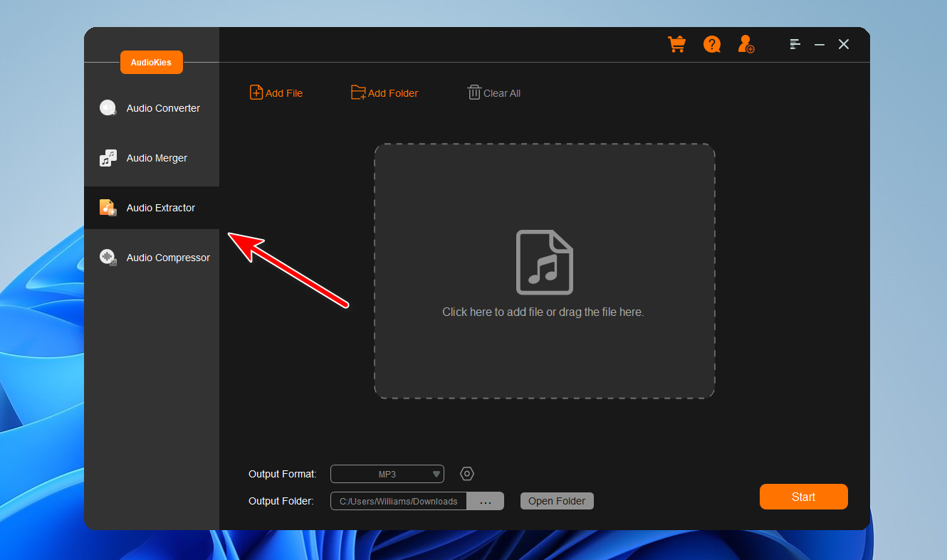Select the Audio Compressor label
This screenshot has width=947, height=560.
point(168,258)
